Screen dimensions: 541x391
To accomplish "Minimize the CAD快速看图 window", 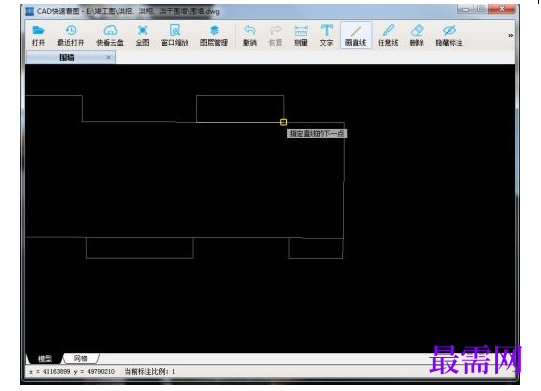I will click(x=465, y=9).
